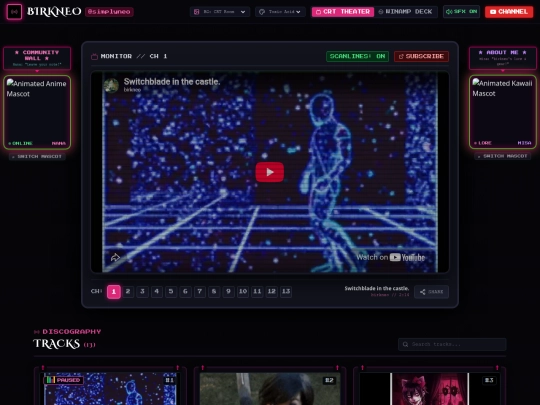Focus the Search tracks input field
This screenshot has width=540, height=405.
(452, 344)
